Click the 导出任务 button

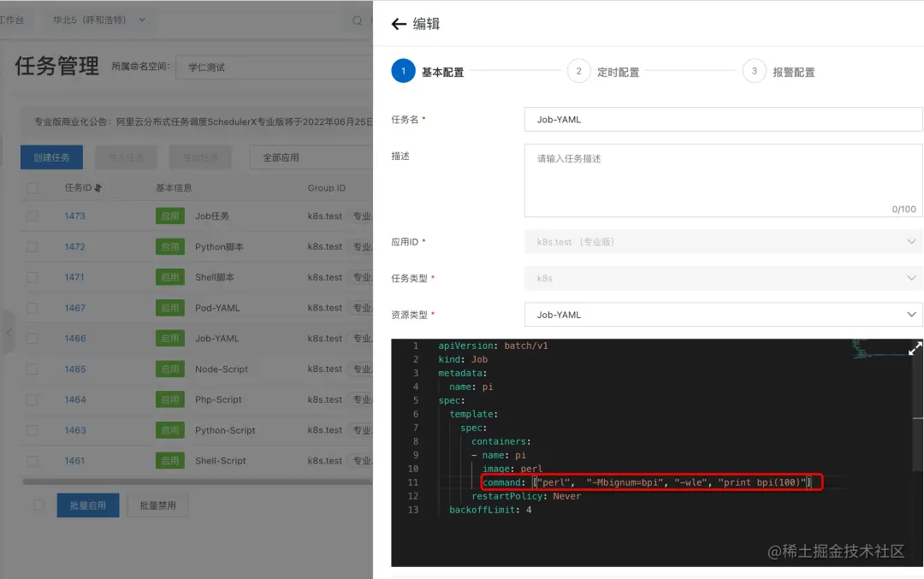(x=200, y=157)
